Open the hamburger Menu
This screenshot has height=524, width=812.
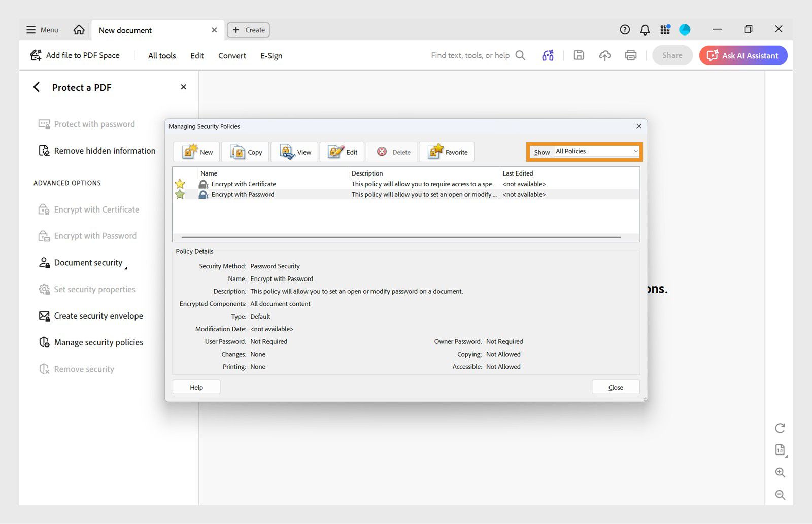[x=42, y=30]
